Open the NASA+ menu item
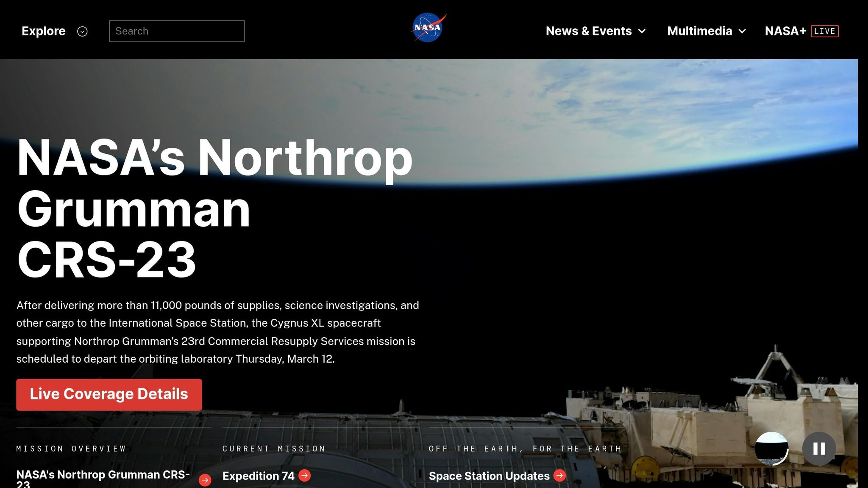Viewport: 868px width, 488px height. [x=785, y=31]
